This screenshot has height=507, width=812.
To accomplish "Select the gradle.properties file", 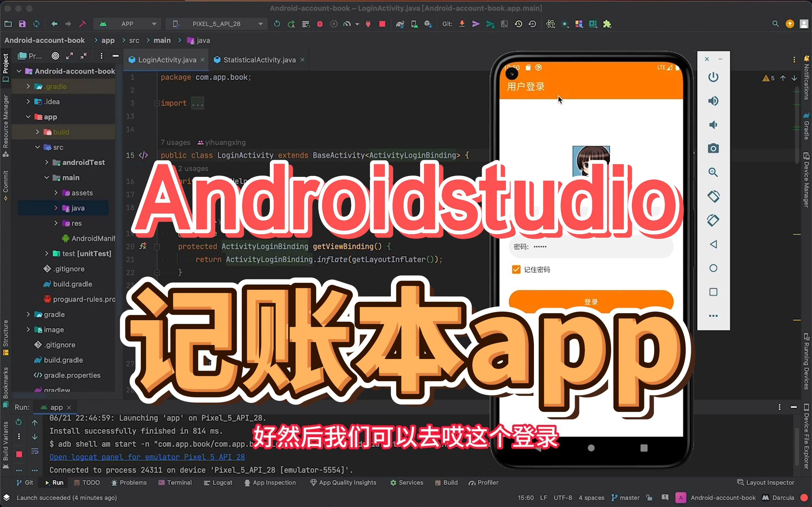I will point(67,375).
